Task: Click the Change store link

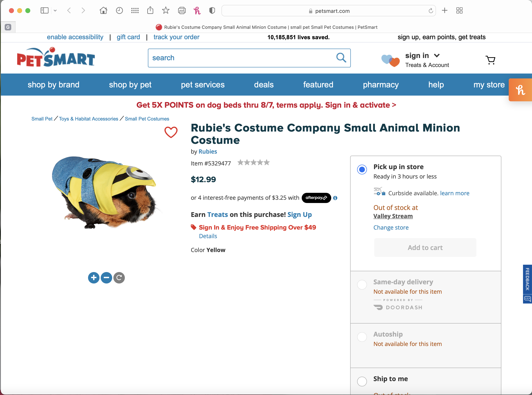Action: coord(391,227)
